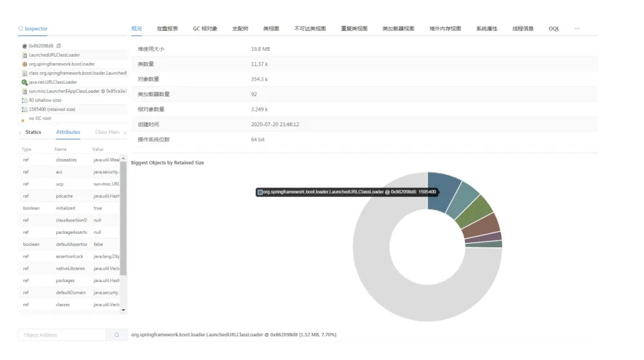Open the 支配树 dominator tree tab

[x=240, y=29]
